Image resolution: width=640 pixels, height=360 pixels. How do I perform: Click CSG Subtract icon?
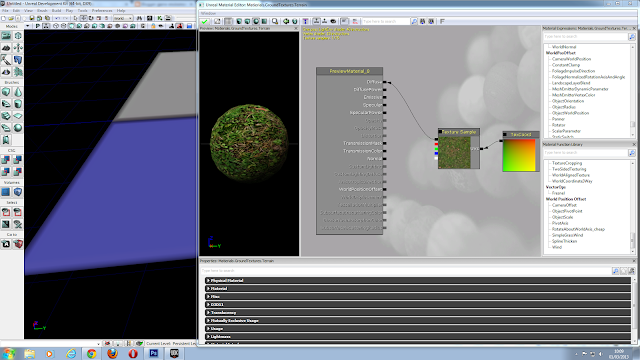pyautogui.click(x=18, y=160)
